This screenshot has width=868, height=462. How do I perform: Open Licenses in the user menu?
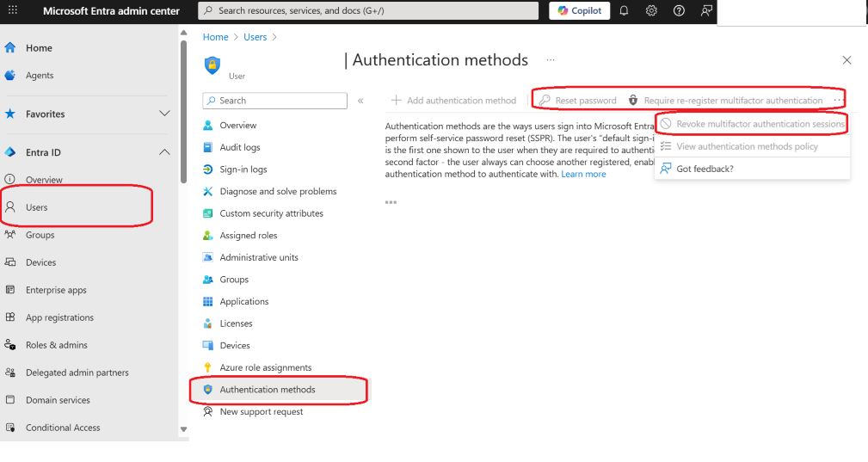(x=236, y=323)
